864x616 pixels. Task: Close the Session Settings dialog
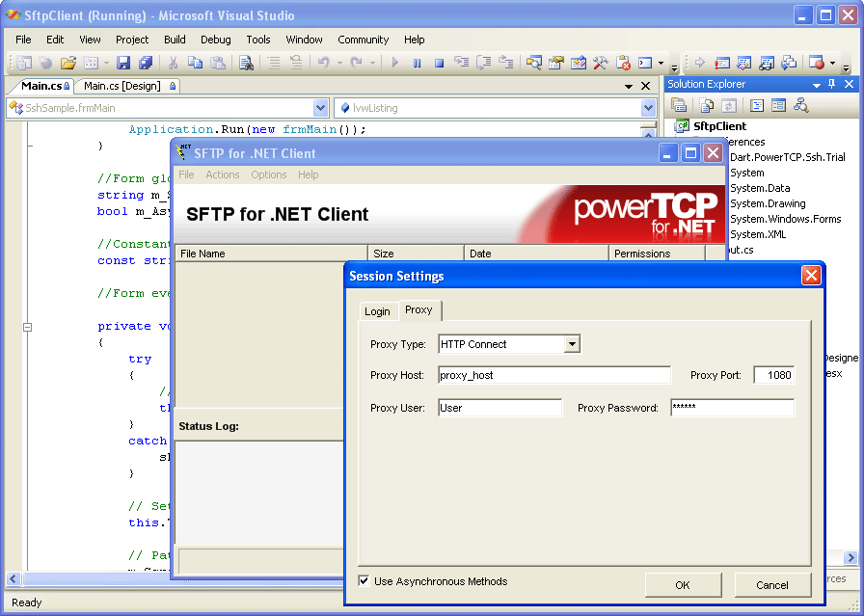[x=811, y=275]
